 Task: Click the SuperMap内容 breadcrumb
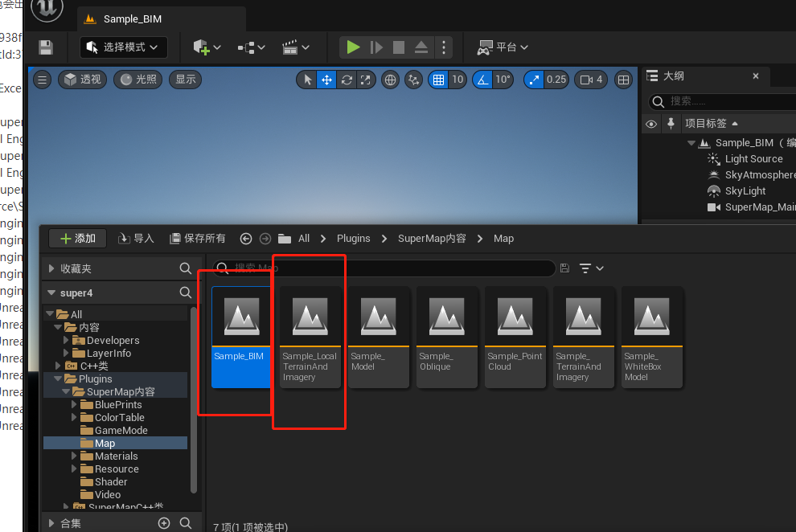pos(432,239)
